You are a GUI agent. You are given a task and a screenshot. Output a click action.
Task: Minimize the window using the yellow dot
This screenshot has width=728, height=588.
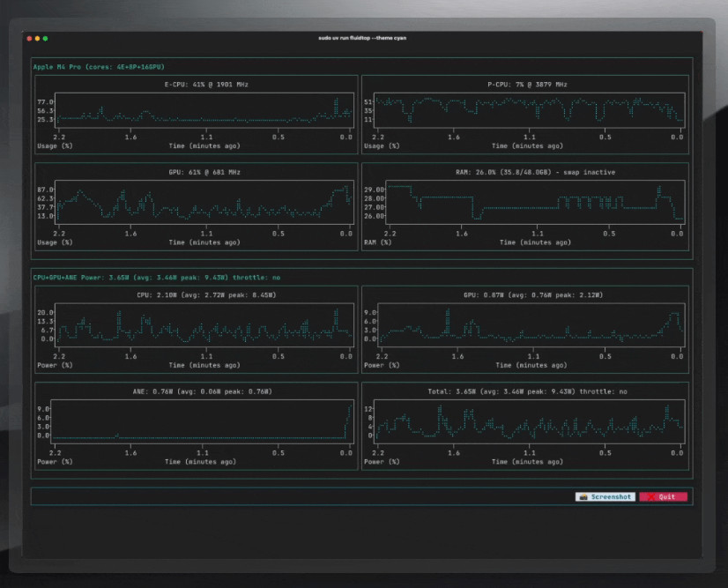coord(37,38)
